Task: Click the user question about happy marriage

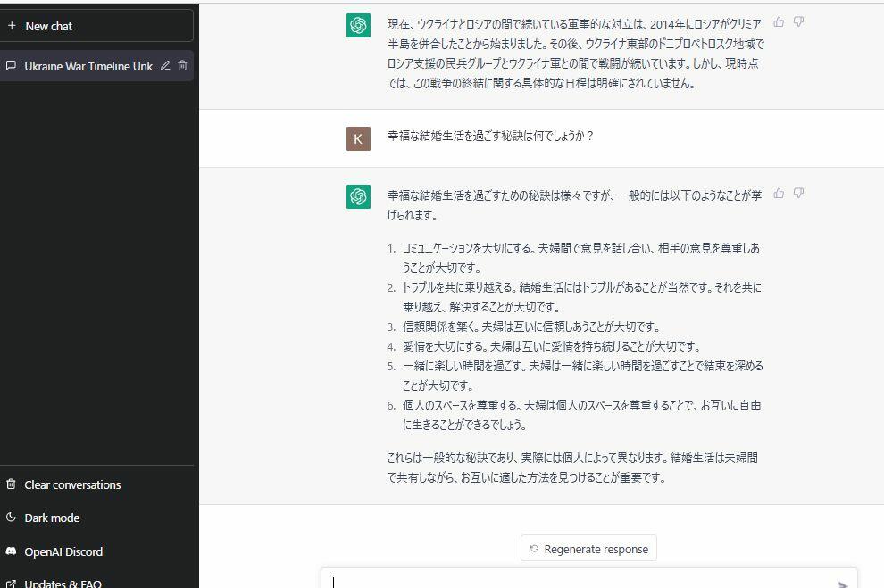Action: (490, 137)
